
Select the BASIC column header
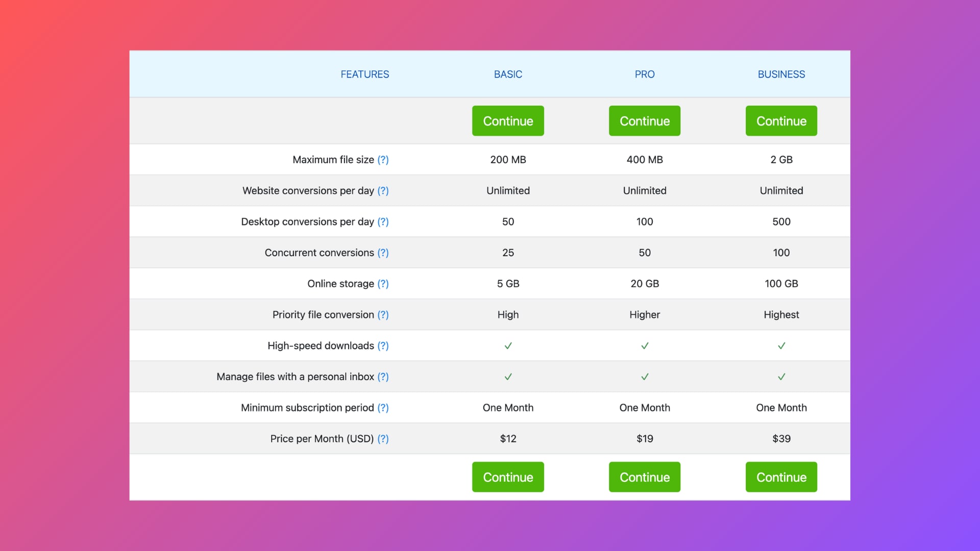click(x=508, y=74)
